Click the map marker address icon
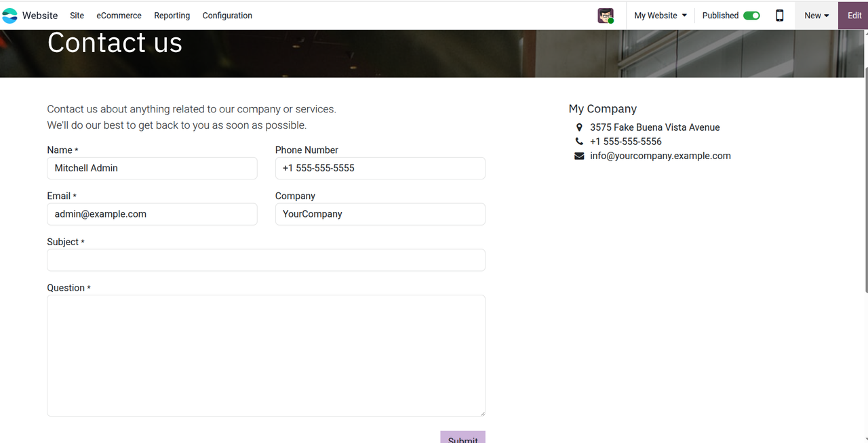Image resolution: width=868 pixels, height=443 pixels. click(x=578, y=127)
